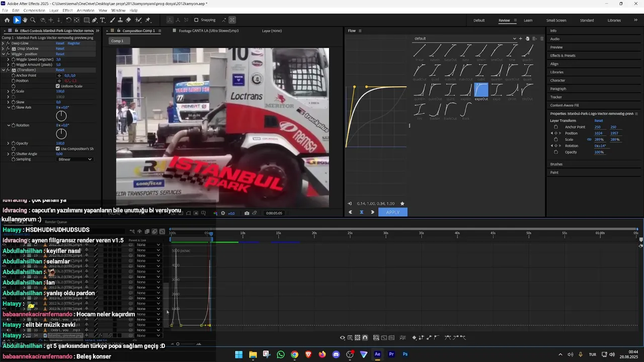This screenshot has width=644, height=362.
Task: Select the Brush tool
Action: [x=112, y=20]
